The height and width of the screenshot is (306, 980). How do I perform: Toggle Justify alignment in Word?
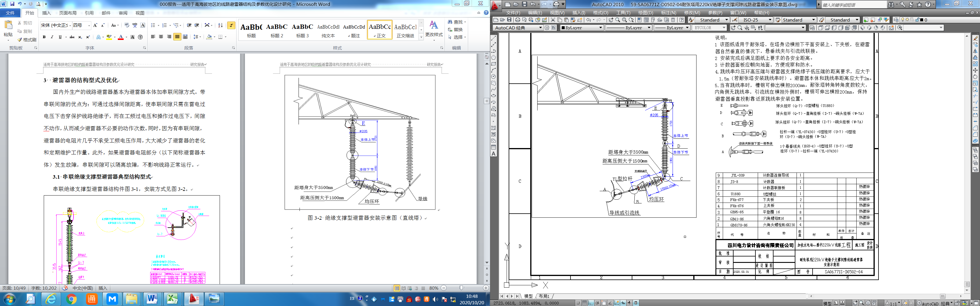tap(177, 37)
